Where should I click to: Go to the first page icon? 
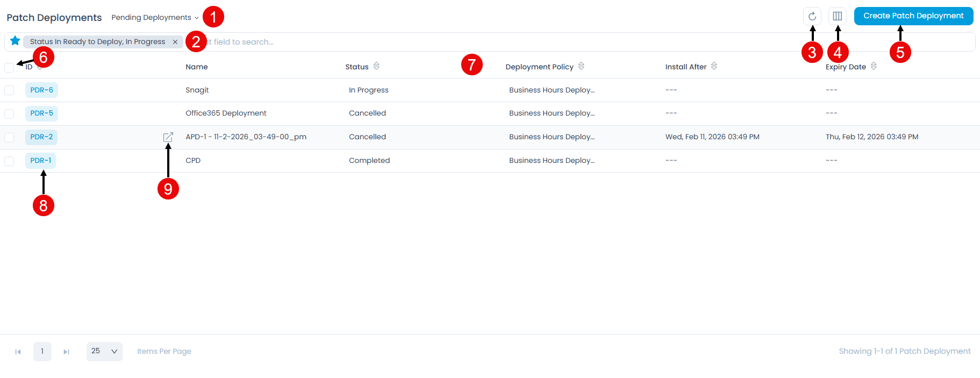18,352
